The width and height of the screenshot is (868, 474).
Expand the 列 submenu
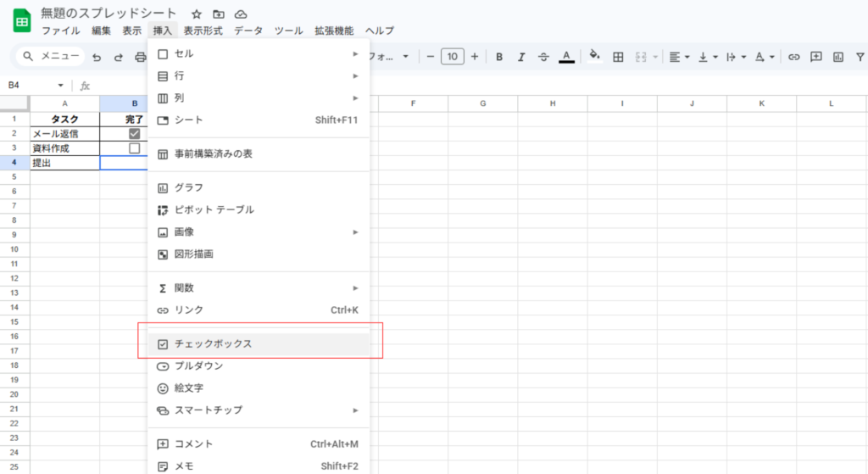[259, 98]
